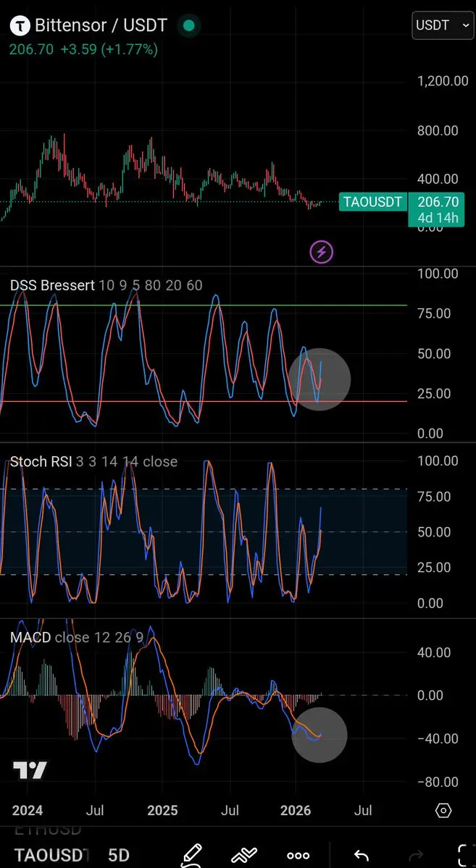Click the green market status dot

point(189,25)
